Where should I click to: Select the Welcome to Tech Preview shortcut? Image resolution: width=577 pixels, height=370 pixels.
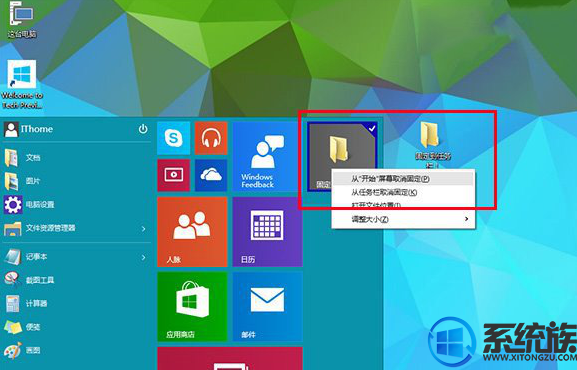[x=22, y=85]
